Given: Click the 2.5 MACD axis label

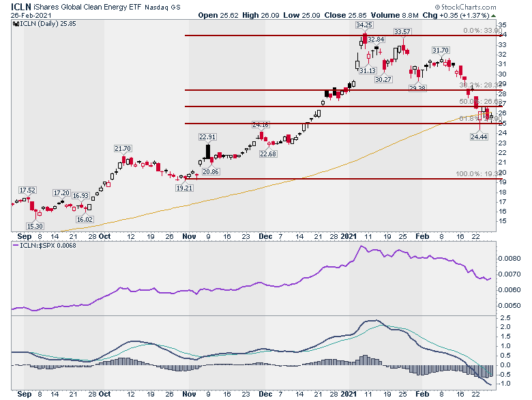Looking at the screenshot, I should coord(505,318).
